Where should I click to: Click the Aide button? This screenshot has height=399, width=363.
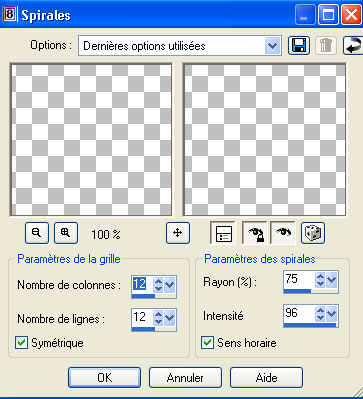pos(266,378)
